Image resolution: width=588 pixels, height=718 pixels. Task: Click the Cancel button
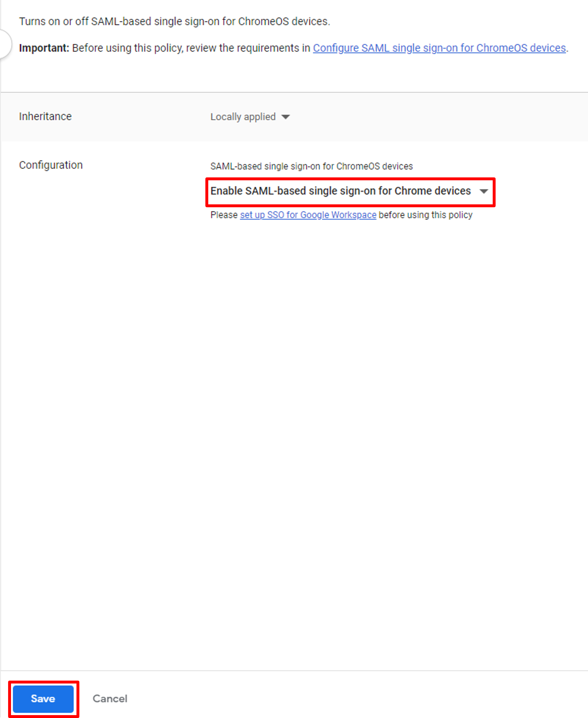point(110,699)
